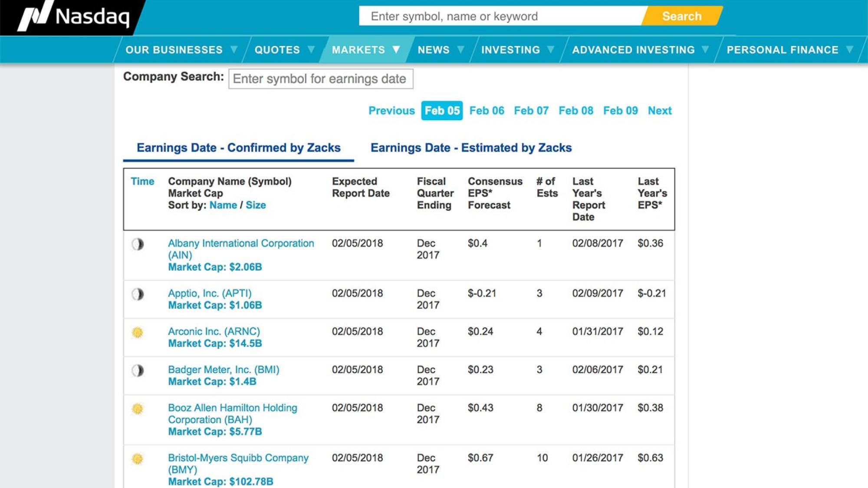Image resolution: width=868 pixels, height=488 pixels.
Task: Click the $0.4 consensus EPS for Albany
Action: 477,243
